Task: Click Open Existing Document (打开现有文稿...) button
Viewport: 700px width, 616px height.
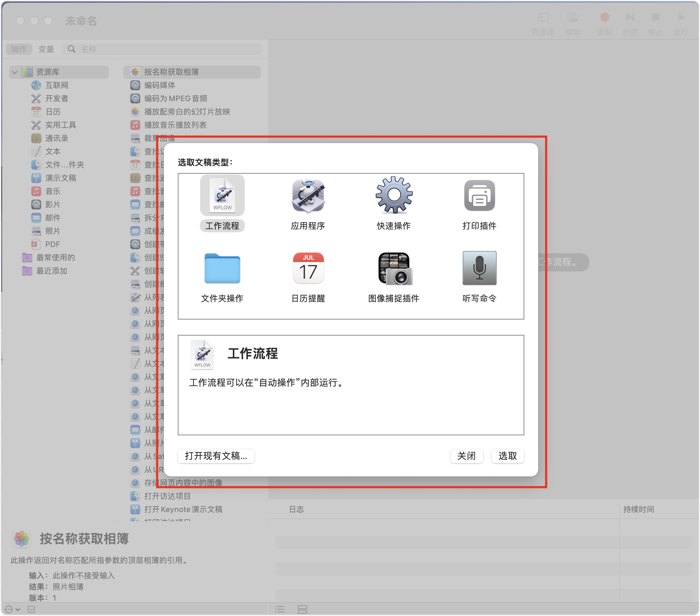Action: 216,456
